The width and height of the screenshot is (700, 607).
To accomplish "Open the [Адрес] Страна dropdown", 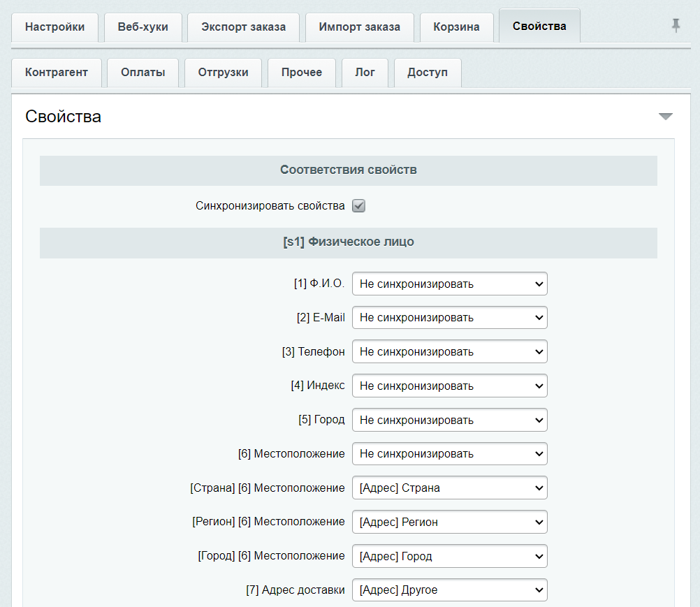I will coord(449,488).
